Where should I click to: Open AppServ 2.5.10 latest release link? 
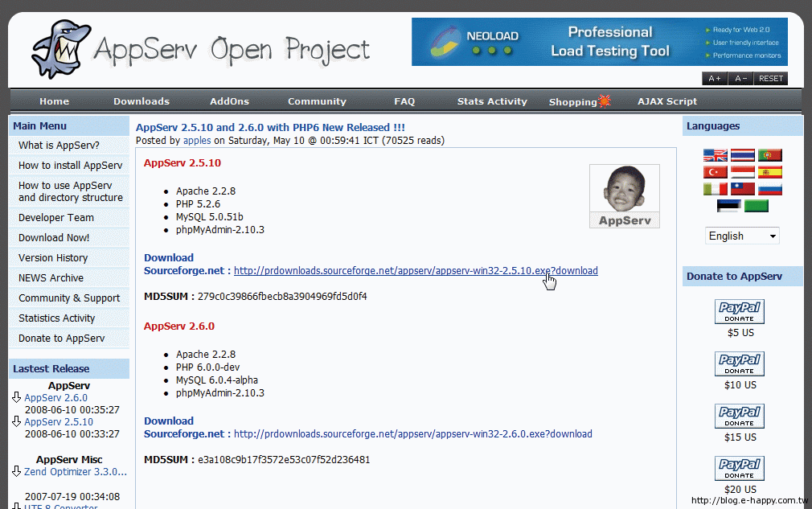coord(59,422)
